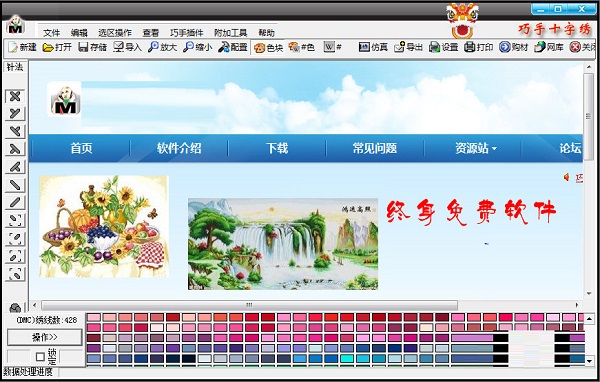Choose the last quarter stitch tool in sidebar
The image size is (600, 382).
point(15,274)
